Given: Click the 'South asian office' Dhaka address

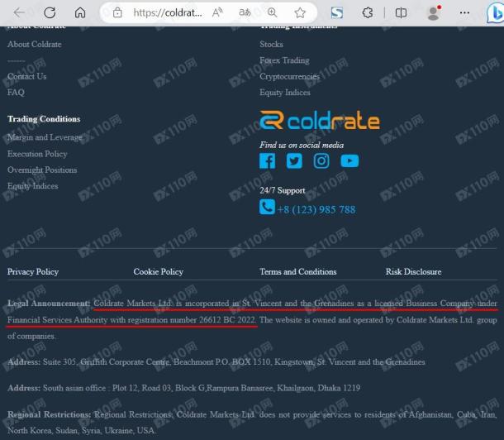Looking at the screenshot, I should pyautogui.click(x=202, y=388).
